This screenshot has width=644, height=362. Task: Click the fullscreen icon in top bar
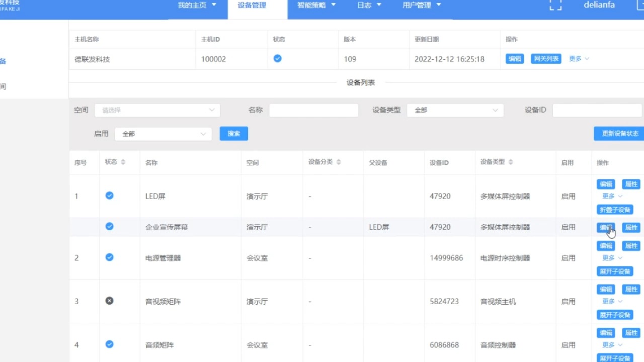tap(555, 5)
